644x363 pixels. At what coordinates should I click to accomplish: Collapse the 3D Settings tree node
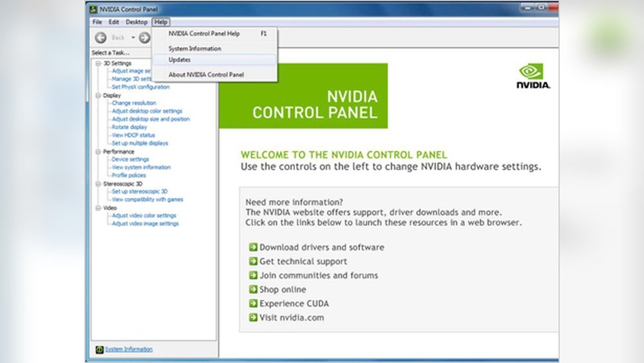(99, 63)
